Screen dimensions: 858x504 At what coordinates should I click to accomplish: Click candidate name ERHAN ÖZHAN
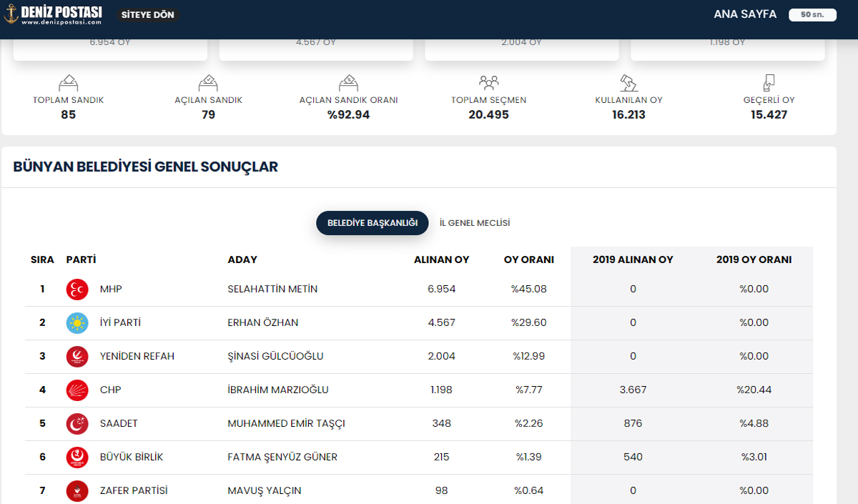click(263, 322)
